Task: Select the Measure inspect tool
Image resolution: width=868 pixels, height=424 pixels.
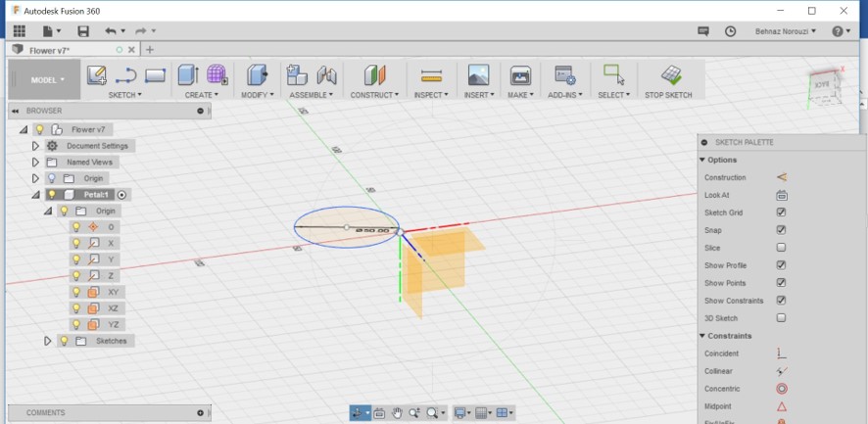Action: point(431,75)
